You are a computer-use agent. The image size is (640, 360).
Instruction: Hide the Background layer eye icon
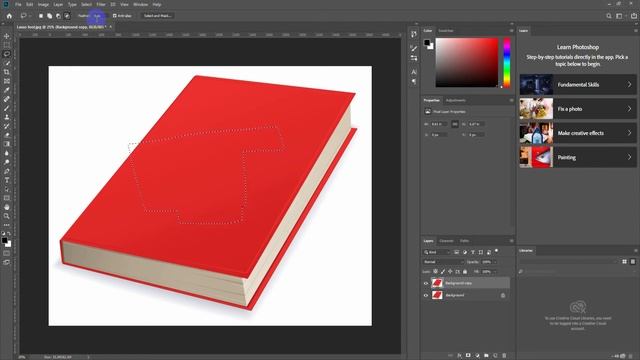pyautogui.click(x=426, y=295)
